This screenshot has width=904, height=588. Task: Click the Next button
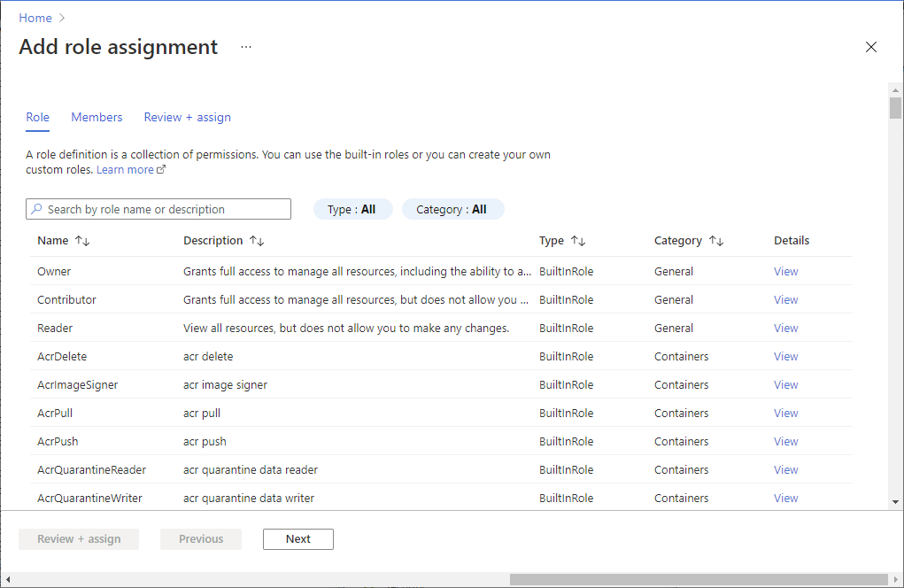point(297,538)
